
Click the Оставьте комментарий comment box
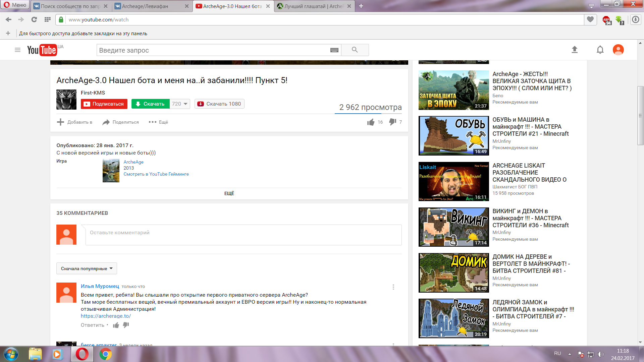click(244, 235)
